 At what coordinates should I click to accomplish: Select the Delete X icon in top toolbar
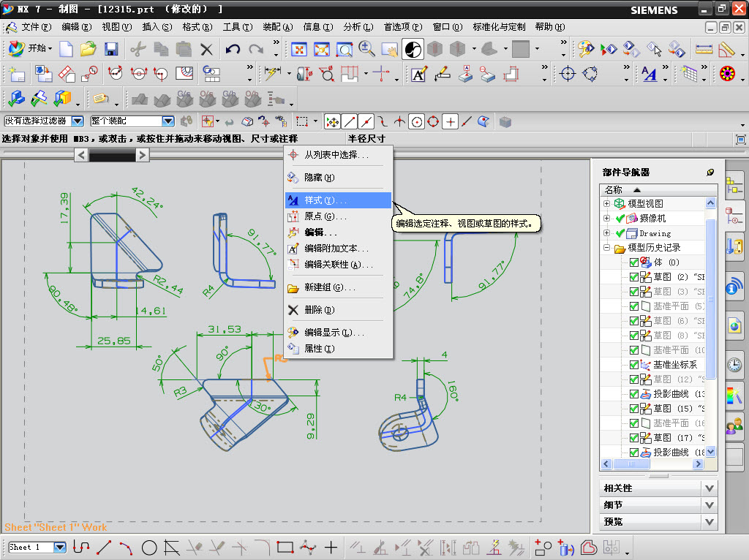click(207, 49)
